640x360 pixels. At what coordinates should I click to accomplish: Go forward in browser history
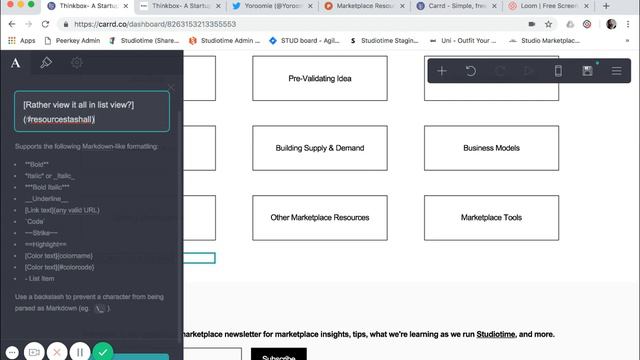pos(29,24)
